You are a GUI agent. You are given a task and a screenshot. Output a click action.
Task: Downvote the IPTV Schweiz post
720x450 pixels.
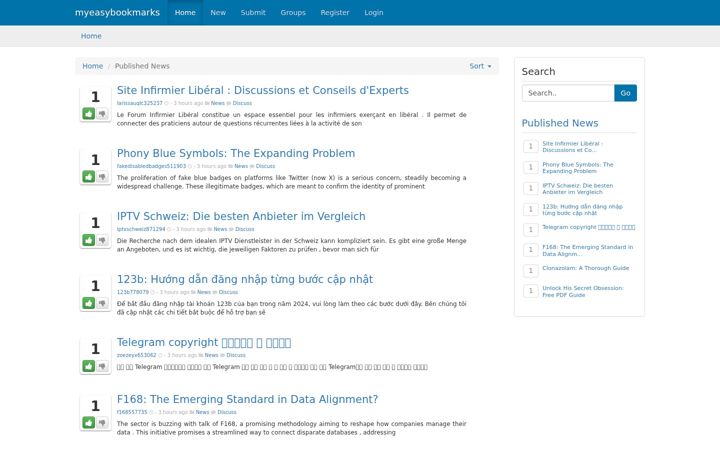[x=102, y=240]
